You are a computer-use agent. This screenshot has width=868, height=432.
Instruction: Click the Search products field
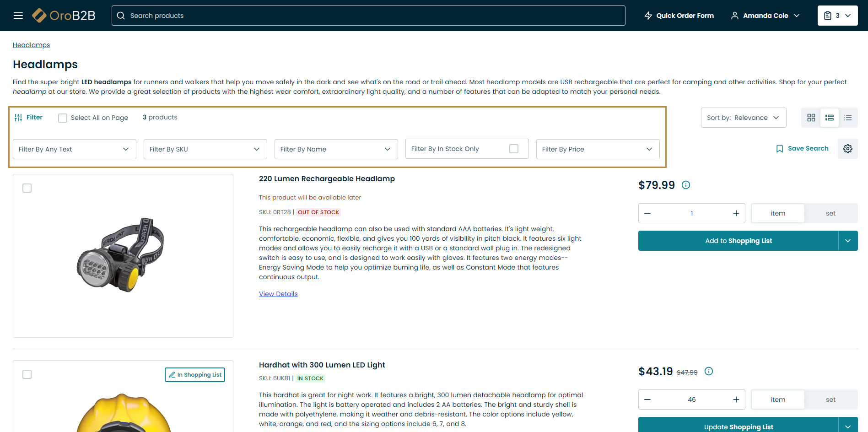pyautogui.click(x=368, y=16)
